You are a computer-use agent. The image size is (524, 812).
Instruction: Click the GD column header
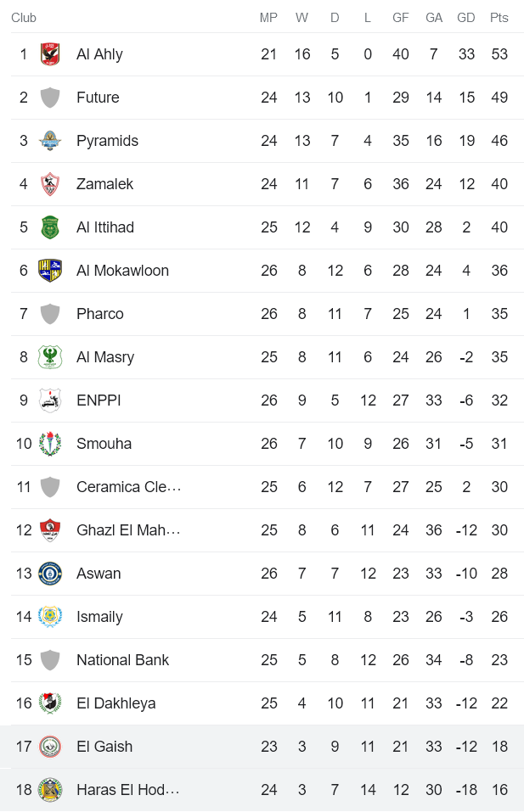(466, 18)
